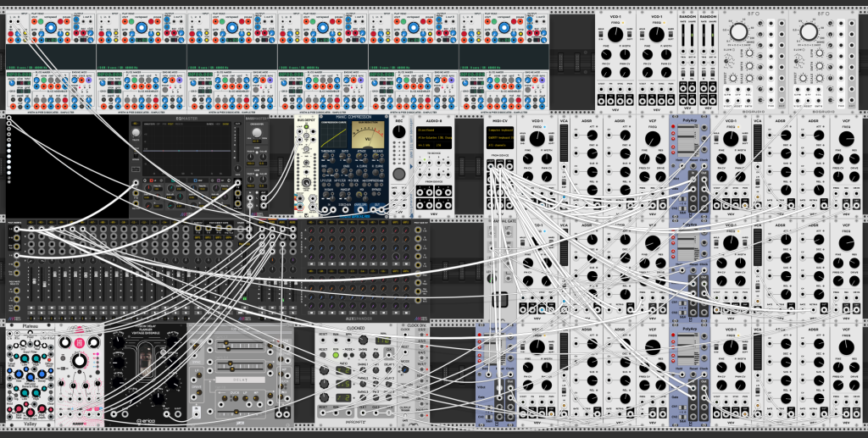Viewport: 868px width, 438px height.
Task: Select POST analyser mode in EQMaster header
Action: click(170, 124)
